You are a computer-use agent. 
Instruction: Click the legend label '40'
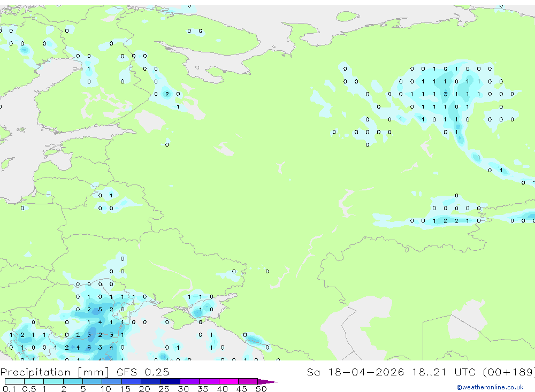(223, 389)
